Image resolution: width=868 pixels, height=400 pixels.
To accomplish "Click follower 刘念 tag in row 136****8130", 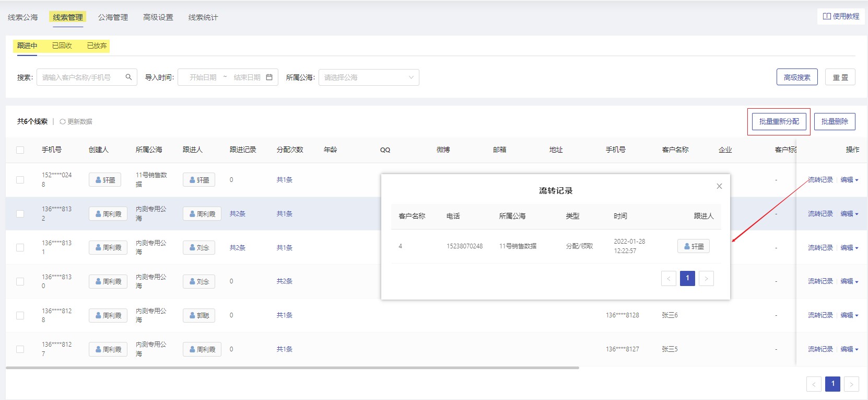I will point(199,281).
